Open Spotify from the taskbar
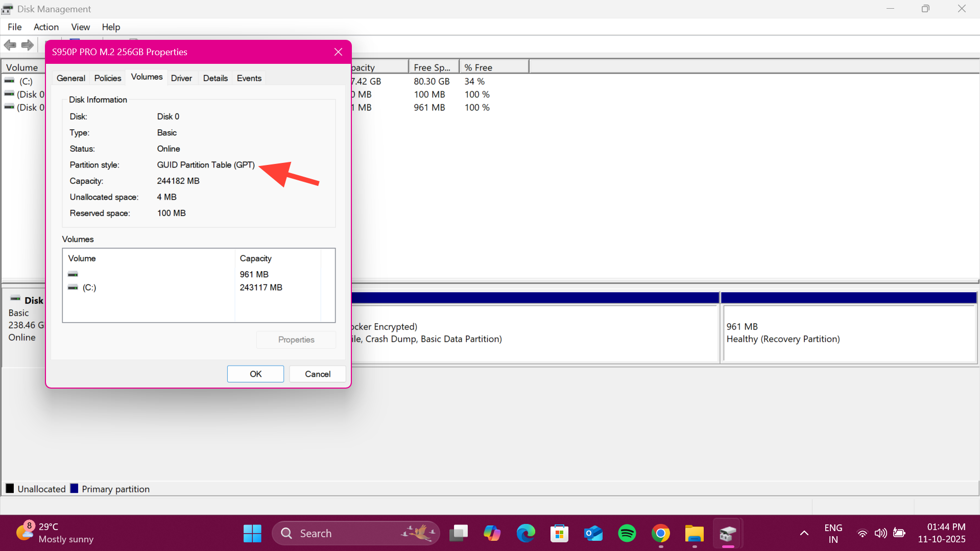The image size is (980, 551). [627, 533]
